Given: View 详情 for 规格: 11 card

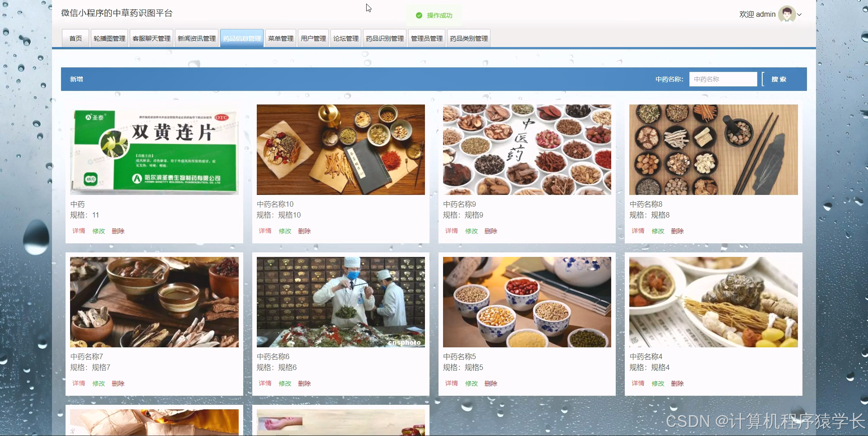Looking at the screenshot, I should click(x=79, y=231).
